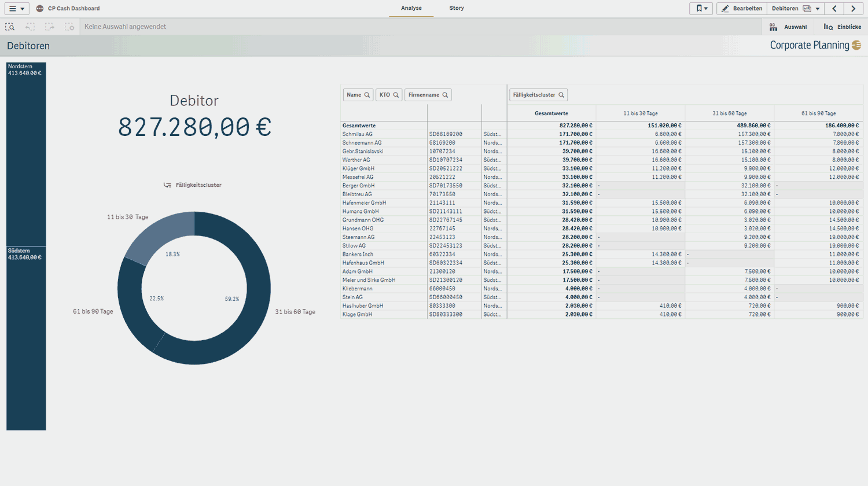
Task: Select Hafenhaus GmbH in the table
Action: point(363,263)
